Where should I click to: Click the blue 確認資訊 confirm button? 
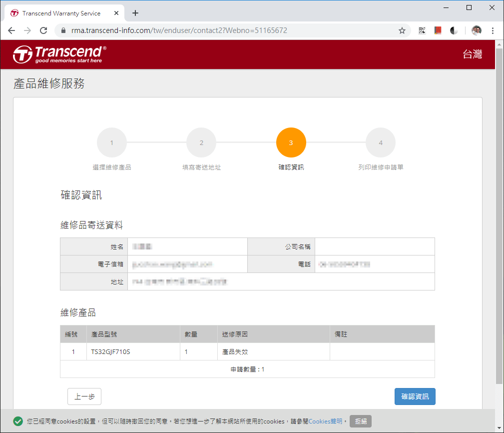[x=415, y=396]
